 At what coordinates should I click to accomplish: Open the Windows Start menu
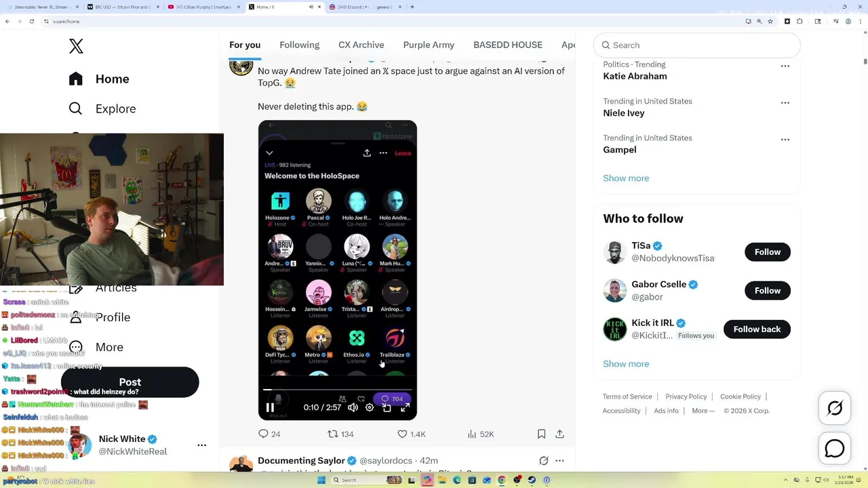[x=321, y=480]
